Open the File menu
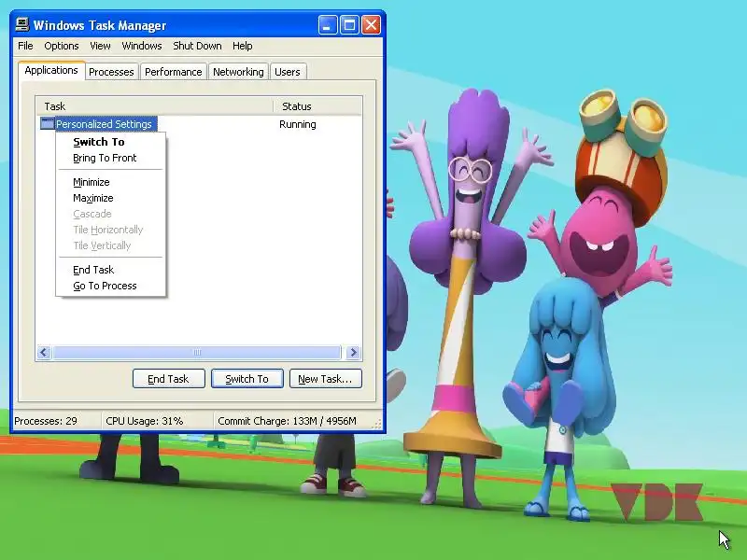Viewport: 747px width, 560px height. [25, 46]
